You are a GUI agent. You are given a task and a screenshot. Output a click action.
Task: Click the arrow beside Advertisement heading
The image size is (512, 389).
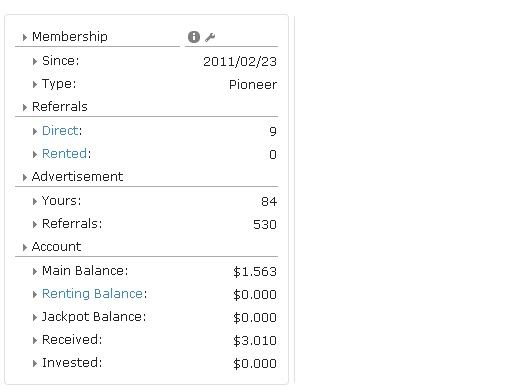point(25,177)
